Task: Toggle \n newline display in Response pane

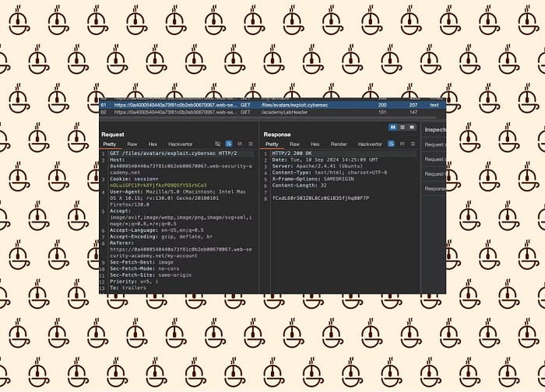Action: point(403,144)
